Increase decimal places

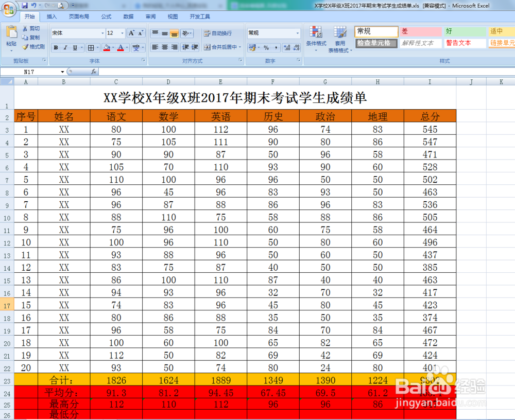pos(287,48)
